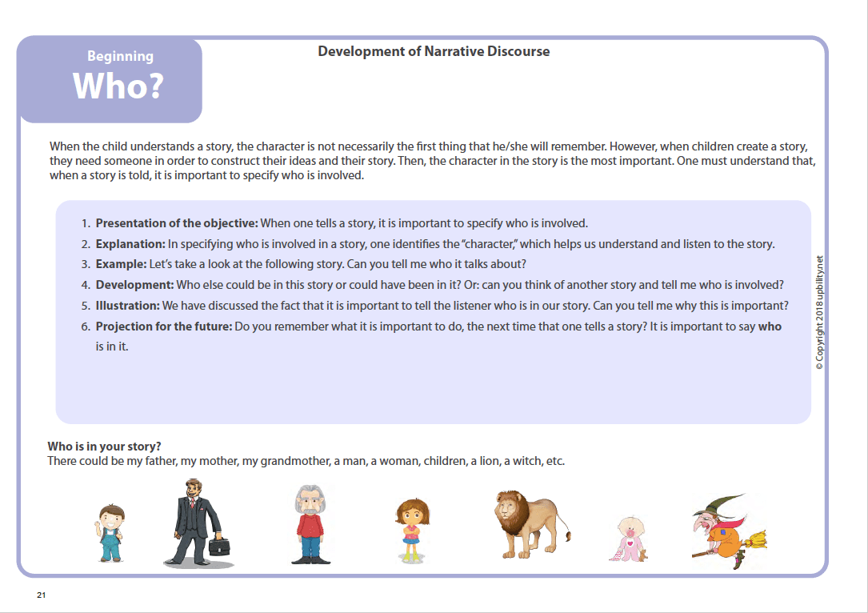Click the "Presentation of the objective" list item
This screenshot has width=868, height=613.
pyautogui.click(x=177, y=223)
